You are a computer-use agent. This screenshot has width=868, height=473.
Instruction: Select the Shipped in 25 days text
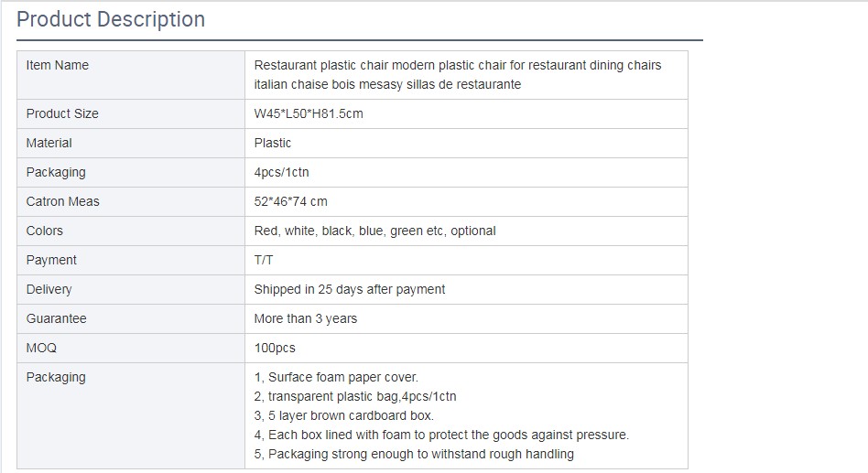coord(350,289)
